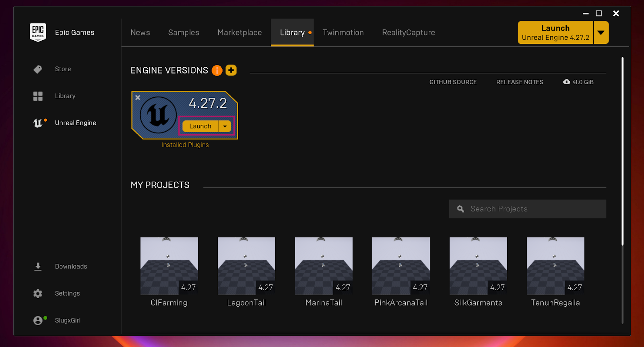Open the Release Notes link
This screenshot has height=347, width=644.
520,82
